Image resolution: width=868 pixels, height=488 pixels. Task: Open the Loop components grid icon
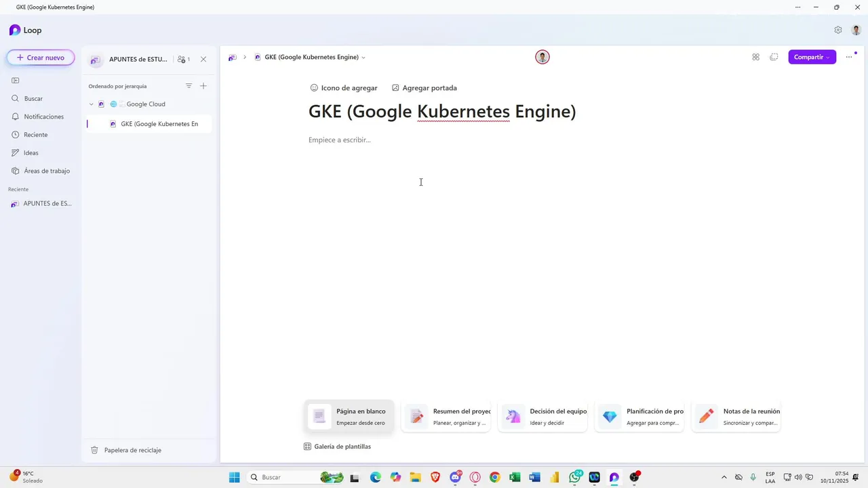tap(755, 57)
